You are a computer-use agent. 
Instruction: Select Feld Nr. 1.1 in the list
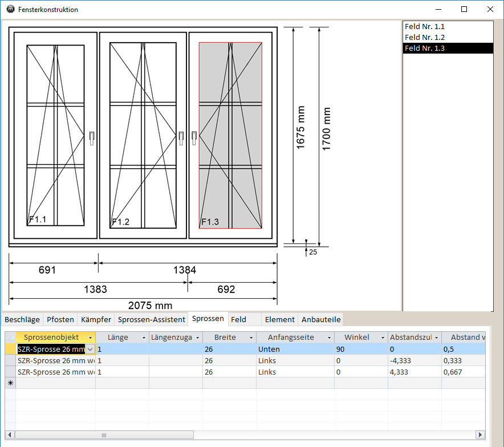pos(425,27)
